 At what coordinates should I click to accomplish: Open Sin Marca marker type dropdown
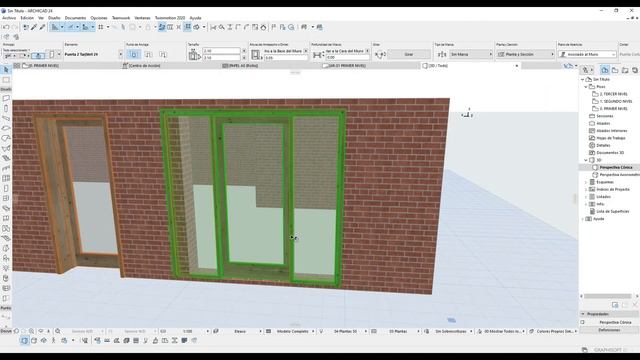[471, 54]
